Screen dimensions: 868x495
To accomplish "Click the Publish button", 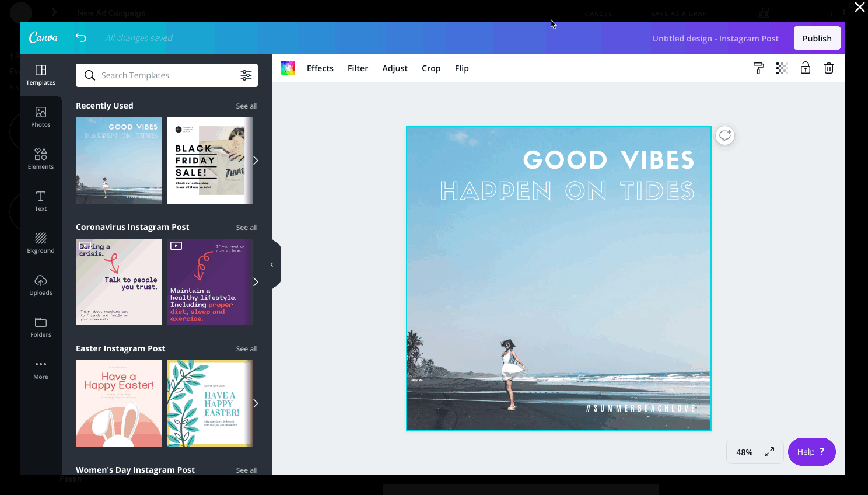I will point(817,38).
